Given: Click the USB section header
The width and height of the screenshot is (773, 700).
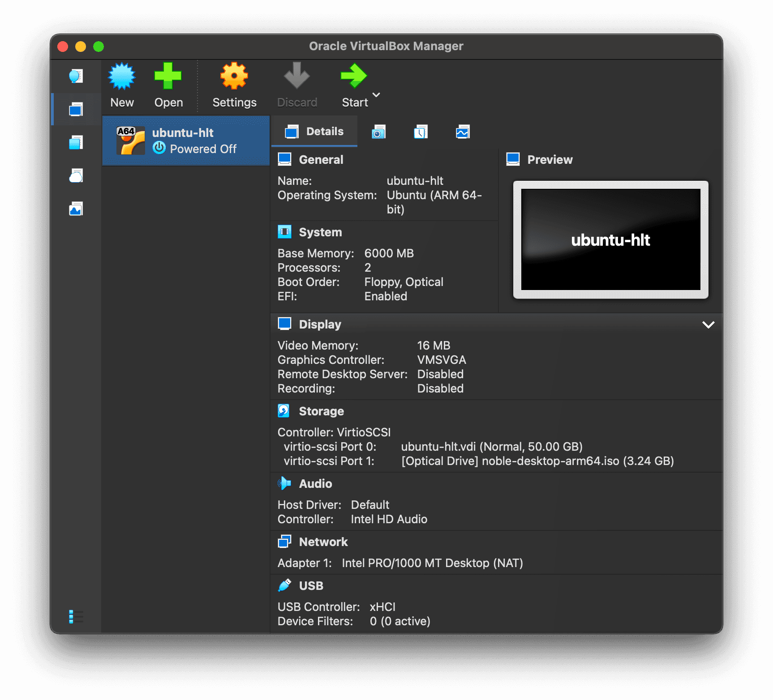Looking at the screenshot, I should 311,586.
